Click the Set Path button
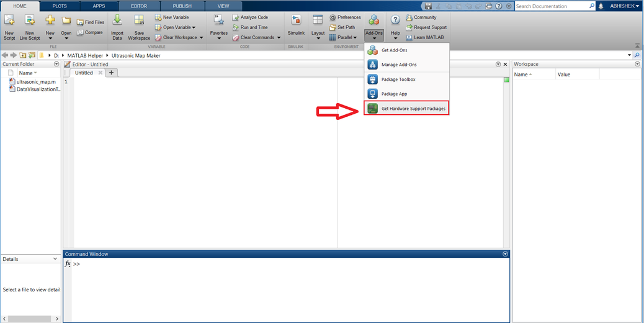The width and height of the screenshot is (644, 323). pos(346,27)
